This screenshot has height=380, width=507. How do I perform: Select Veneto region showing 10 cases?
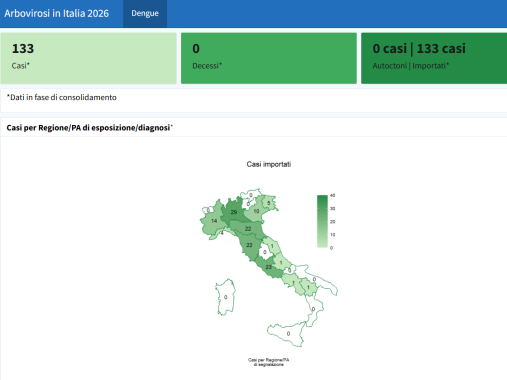point(256,211)
